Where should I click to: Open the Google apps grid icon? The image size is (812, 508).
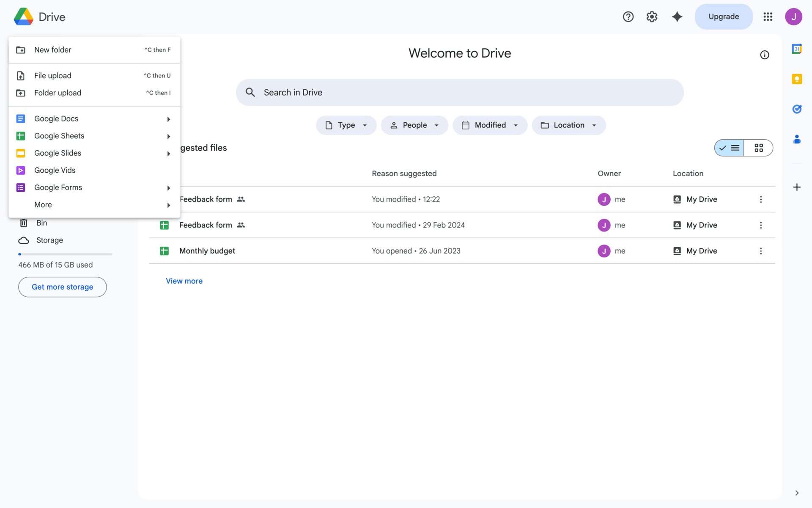tap(768, 17)
